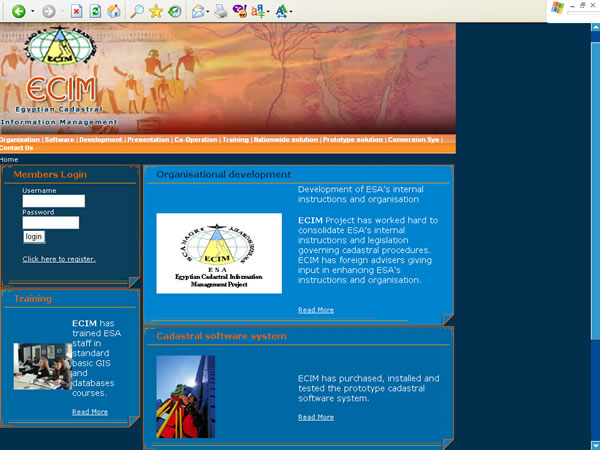Open the Software navigation menu item
The width and height of the screenshot is (600, 450).
59,140
